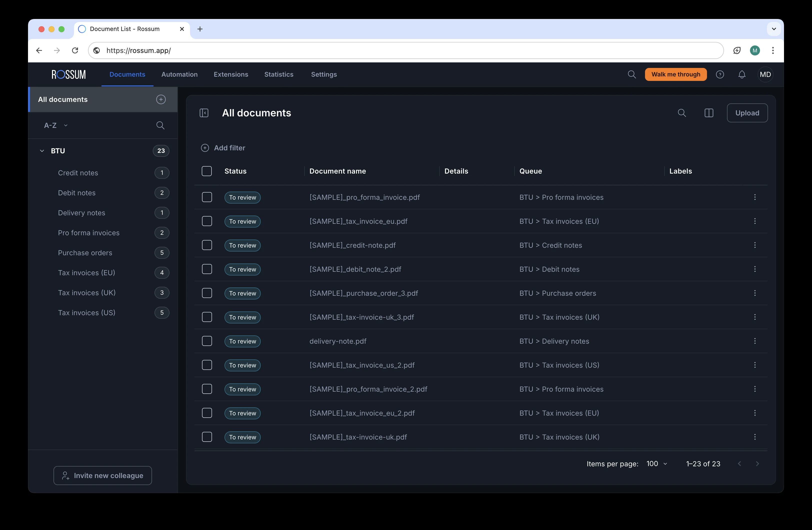Screen dimensions: 812x530
Task: Open [SAMPLE]_tax_invoice_eu_2.pdf document
Action: tap(362, 413)
